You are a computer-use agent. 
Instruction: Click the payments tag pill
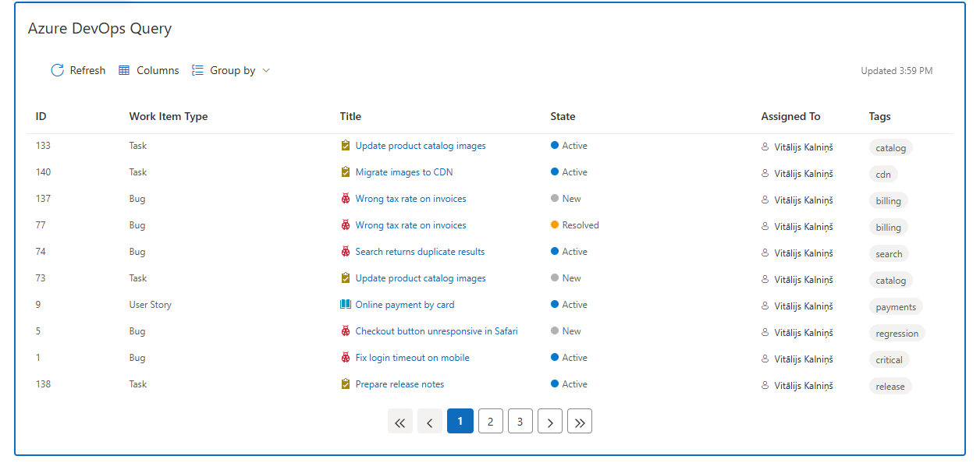(896, 307)
